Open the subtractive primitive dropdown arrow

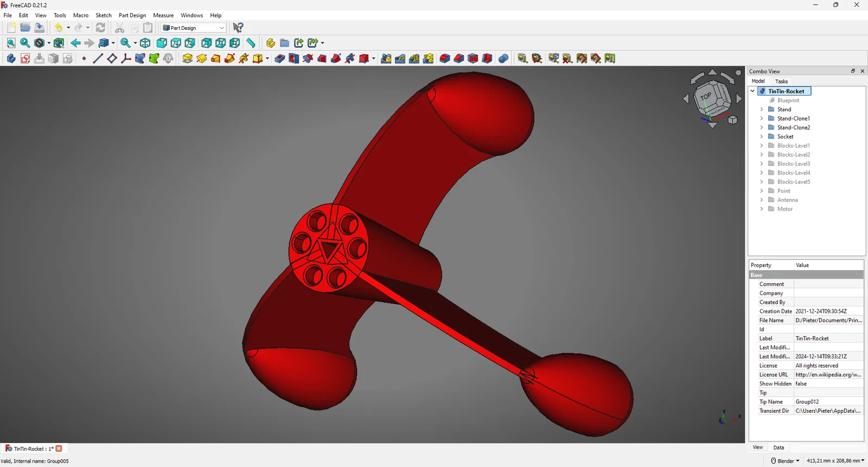pos(374,59)
